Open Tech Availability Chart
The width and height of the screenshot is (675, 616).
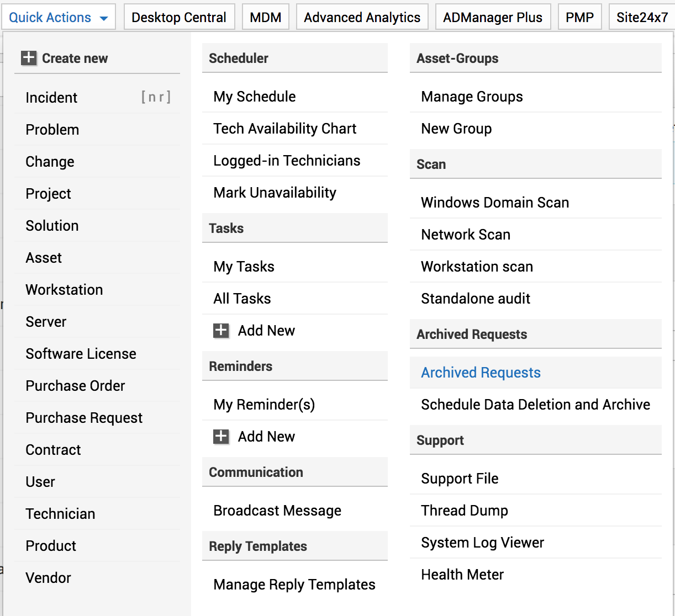[x=284, y=129]
